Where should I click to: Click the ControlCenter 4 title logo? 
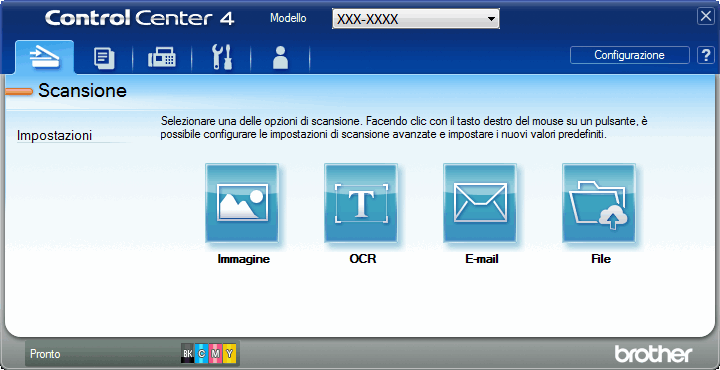(x=140, y=18)
